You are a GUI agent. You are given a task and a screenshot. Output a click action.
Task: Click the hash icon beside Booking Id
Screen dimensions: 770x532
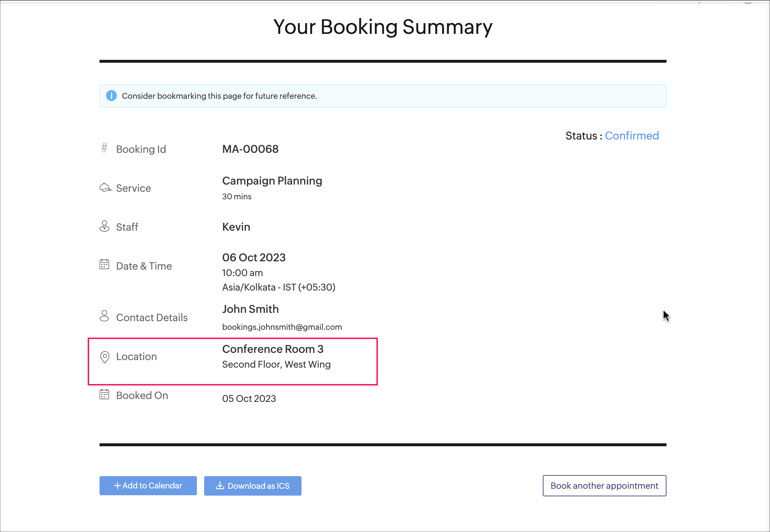[x=104, y=148]
